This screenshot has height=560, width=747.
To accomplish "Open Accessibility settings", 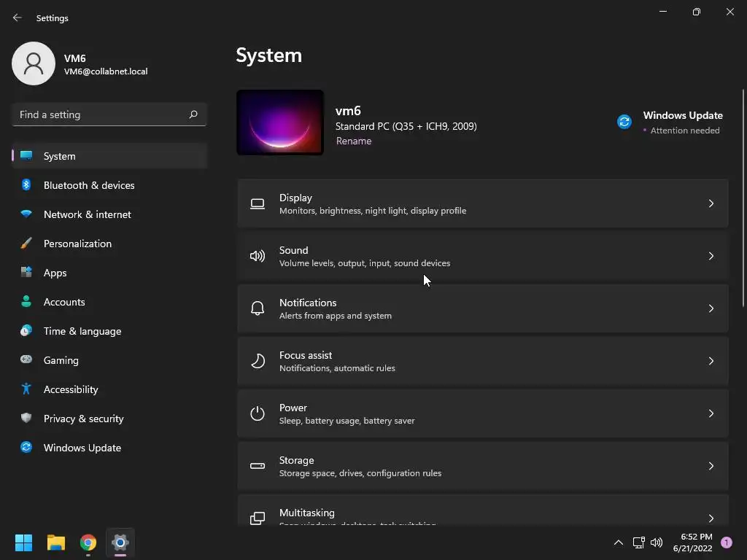I will coord(109,389).
